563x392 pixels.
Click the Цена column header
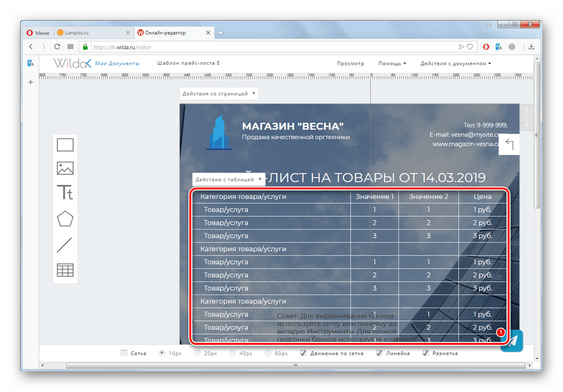tap(482, 196)
